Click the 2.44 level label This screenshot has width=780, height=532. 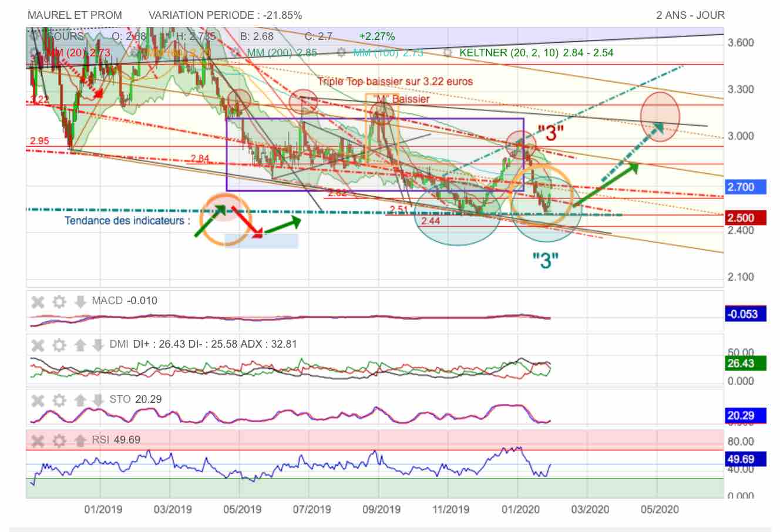(x=431, y=221)
